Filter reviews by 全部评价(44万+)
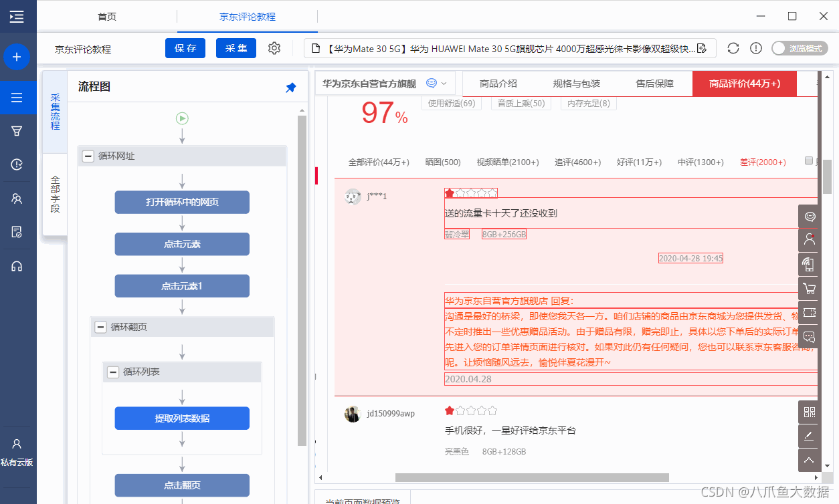This screenshot has width=839, height=504. pyautogui.click(x=379, y=162)
